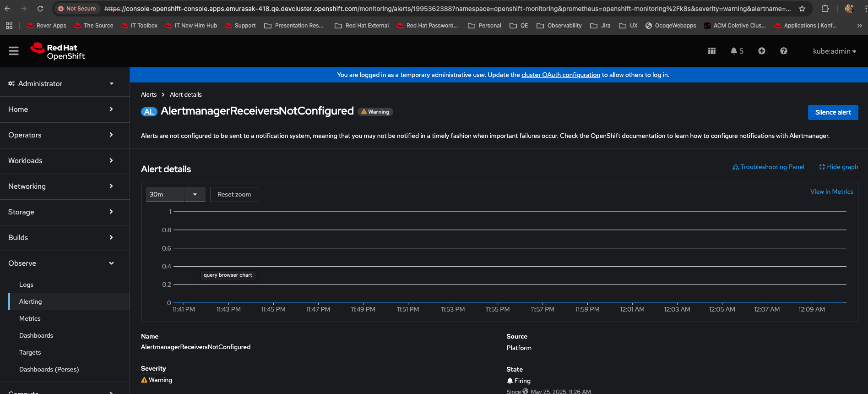Viewport: 868px width, 394px height.
Task: Hide the alert graph
Action: tap(838, 167)
